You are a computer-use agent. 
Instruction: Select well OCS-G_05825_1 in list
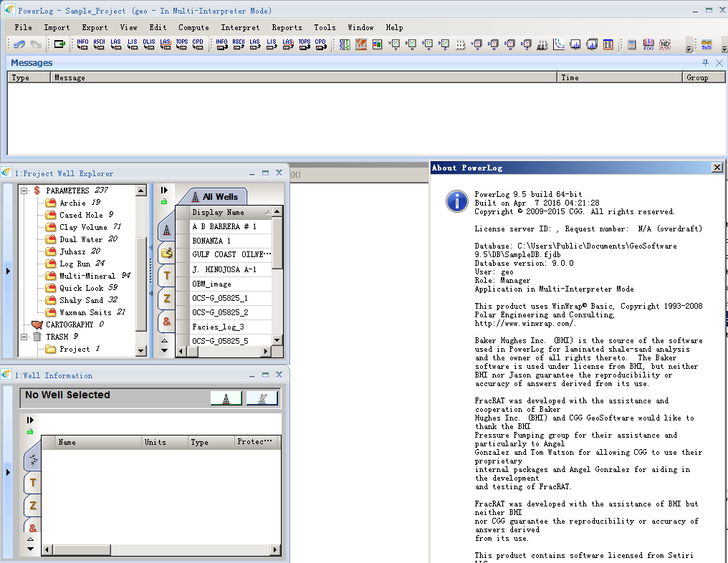tap(230, 298)
